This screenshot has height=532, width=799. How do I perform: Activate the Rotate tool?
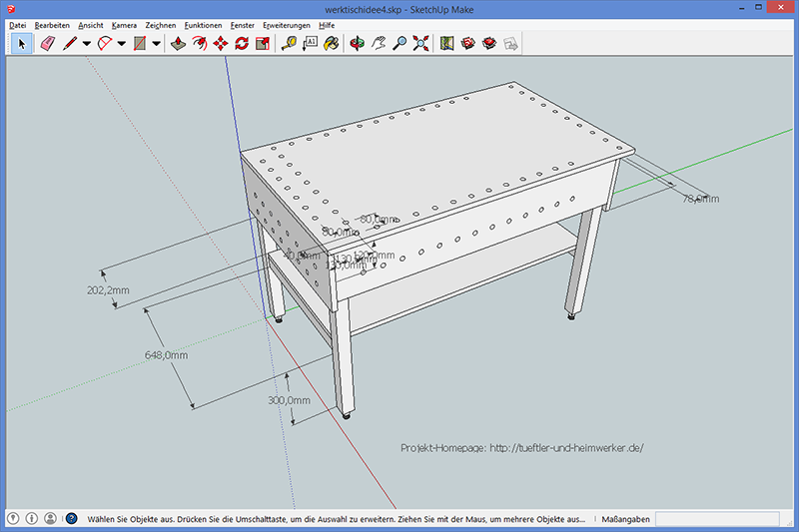pyautogui.click(x=242, y=44)
